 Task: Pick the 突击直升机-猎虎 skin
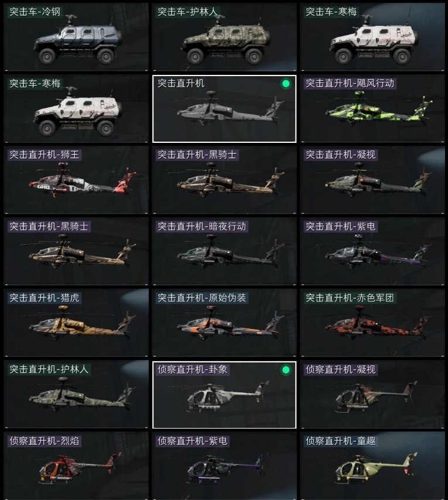coord(76,323)
